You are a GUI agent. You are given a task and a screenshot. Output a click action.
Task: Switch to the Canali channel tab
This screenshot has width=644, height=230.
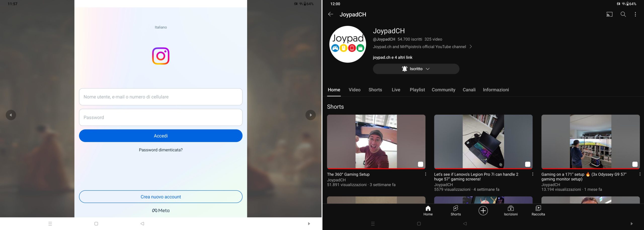[x=469, y=90]
